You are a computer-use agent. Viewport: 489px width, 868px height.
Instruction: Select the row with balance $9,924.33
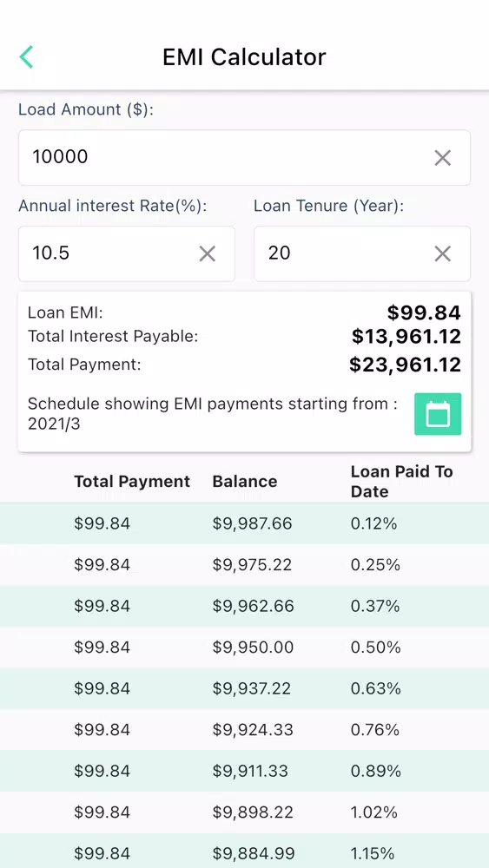(244, 730)
